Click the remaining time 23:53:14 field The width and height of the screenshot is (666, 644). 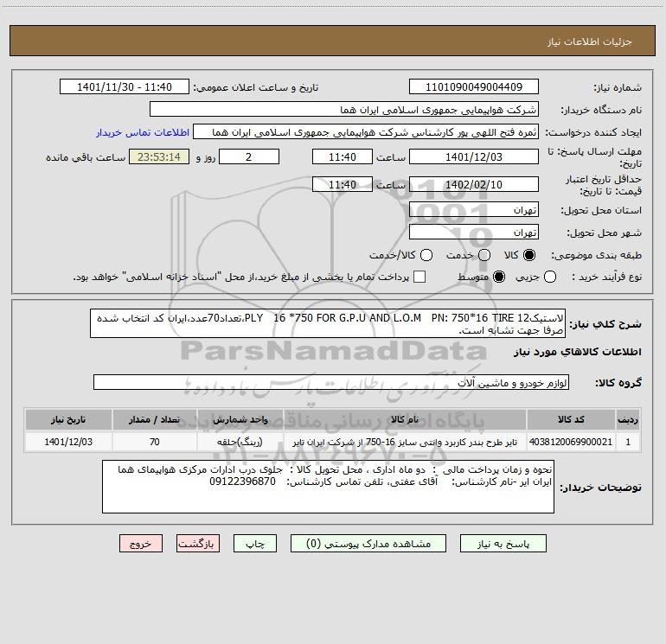(x=159, y=156)
